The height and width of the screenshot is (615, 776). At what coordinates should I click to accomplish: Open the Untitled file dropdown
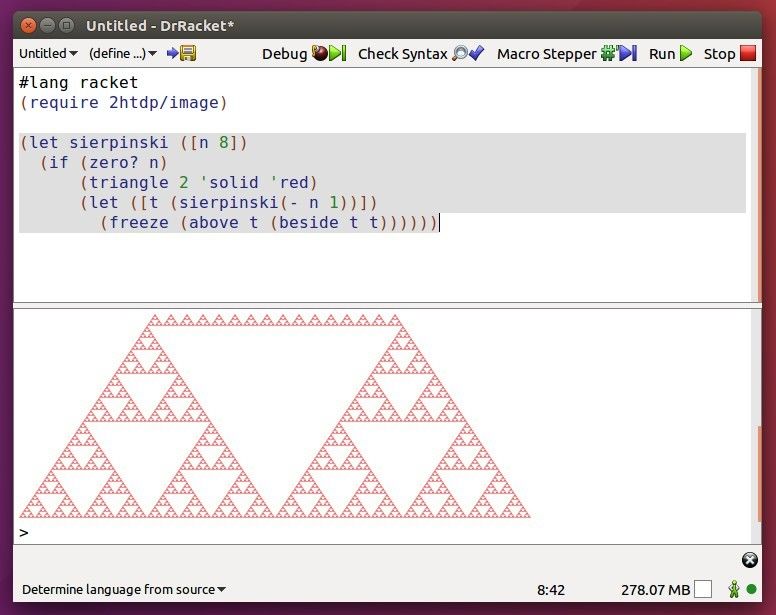tap(48, 53)
